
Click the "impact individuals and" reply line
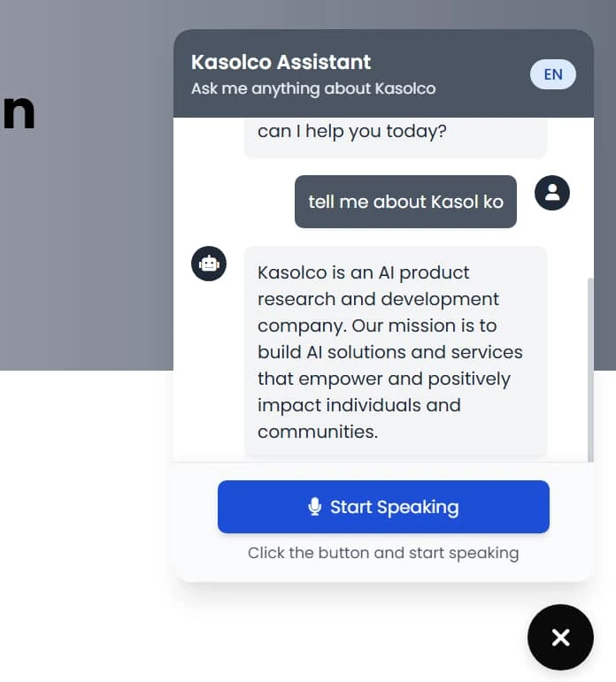pos(358,405)
